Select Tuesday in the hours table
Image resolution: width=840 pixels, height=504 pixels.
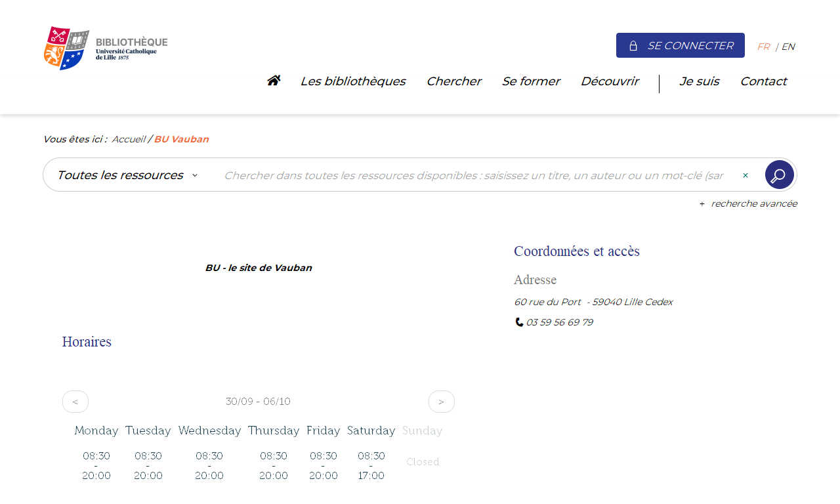148,430
